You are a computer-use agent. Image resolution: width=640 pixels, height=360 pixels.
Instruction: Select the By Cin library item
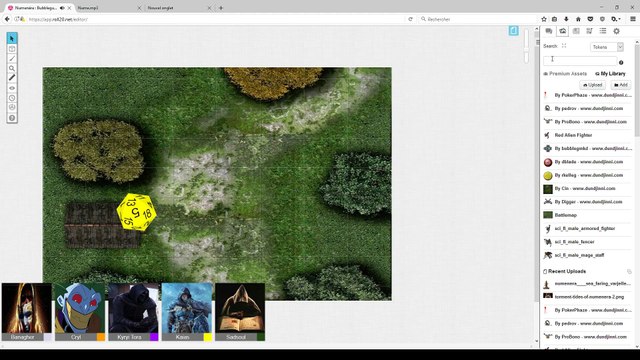(587, 189)
